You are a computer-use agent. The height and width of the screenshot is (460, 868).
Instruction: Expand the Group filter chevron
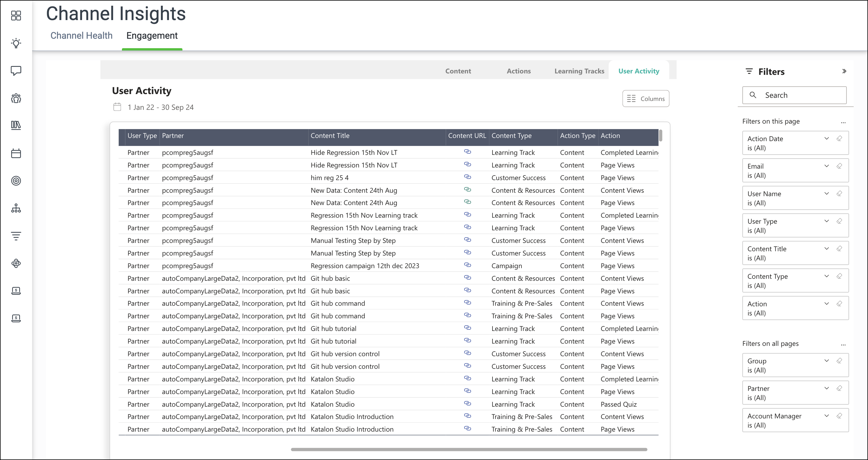(827, 361)
